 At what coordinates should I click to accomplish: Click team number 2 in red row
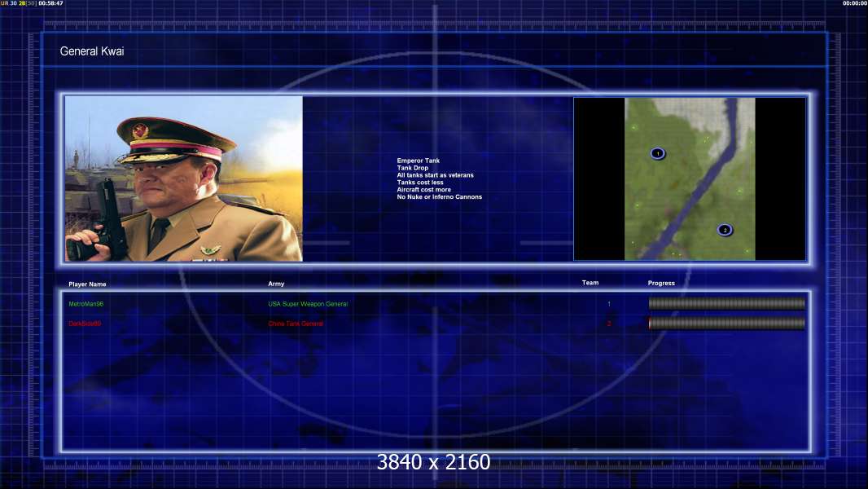609,324
